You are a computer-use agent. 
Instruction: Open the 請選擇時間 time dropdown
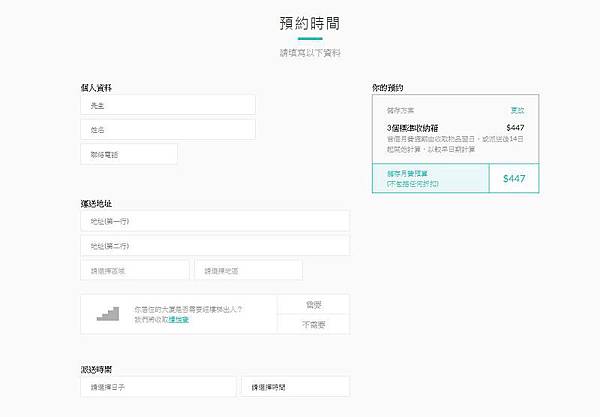point(295,387)
